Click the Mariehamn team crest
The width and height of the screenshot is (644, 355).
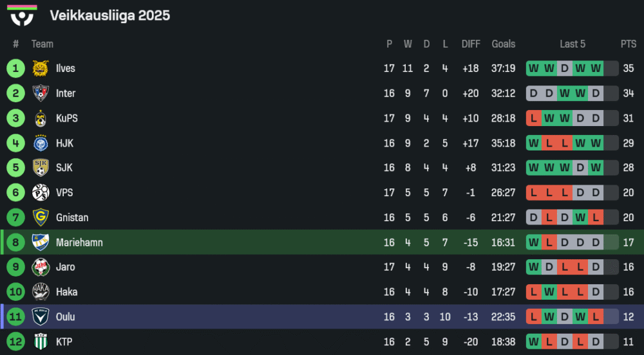(41, 242)
